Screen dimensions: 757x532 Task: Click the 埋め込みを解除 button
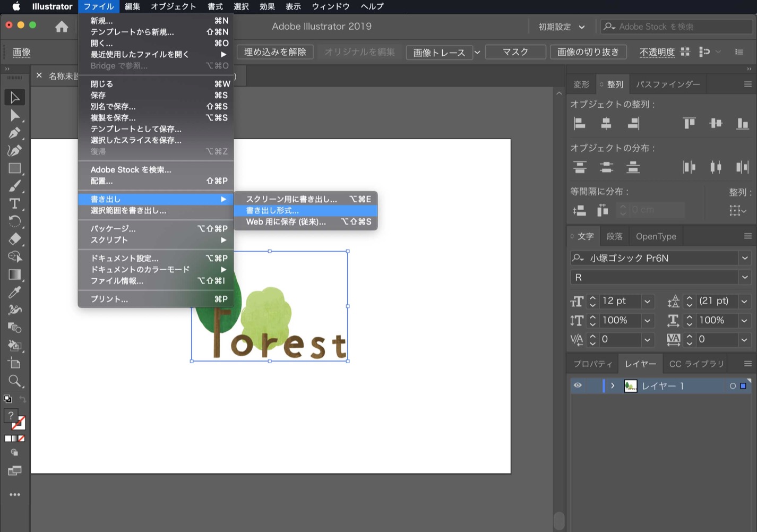point(275,52)
